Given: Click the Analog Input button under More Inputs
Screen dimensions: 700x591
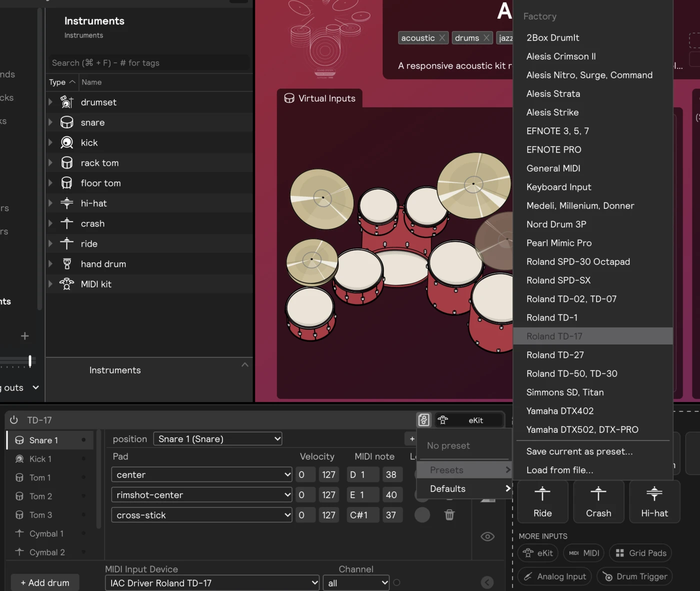Looking at the screenshot, I should tap(554, 576).
